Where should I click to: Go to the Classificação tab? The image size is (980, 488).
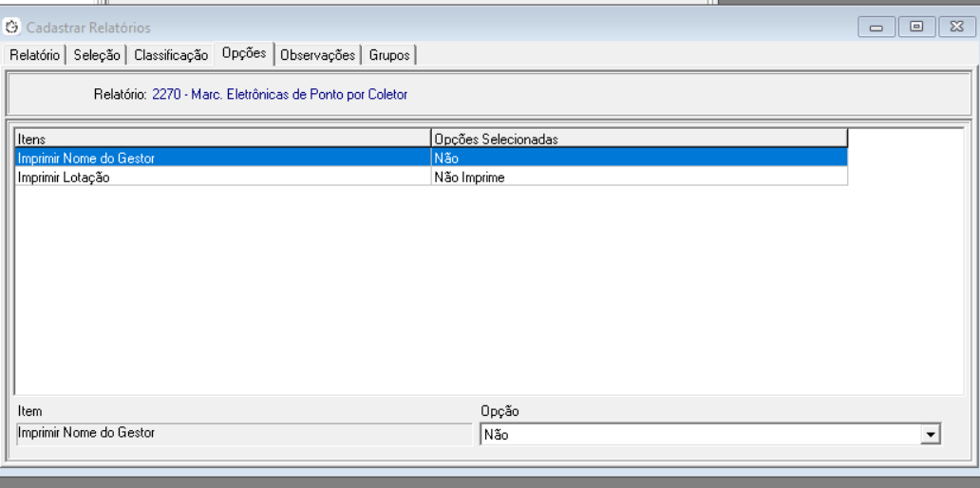(171, 55)
